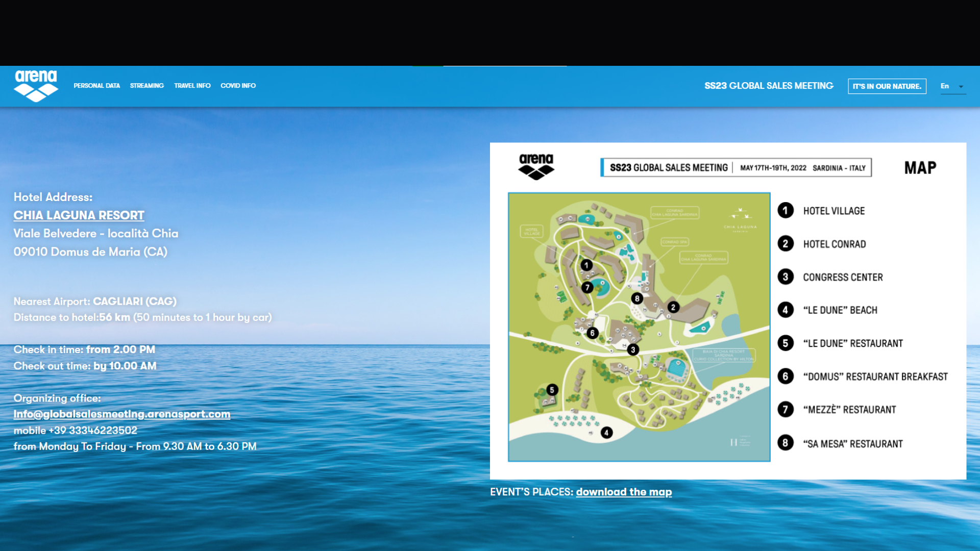Click the Congress Center legend label
Screen dimensions: 980x551
[x=843, y=278]
